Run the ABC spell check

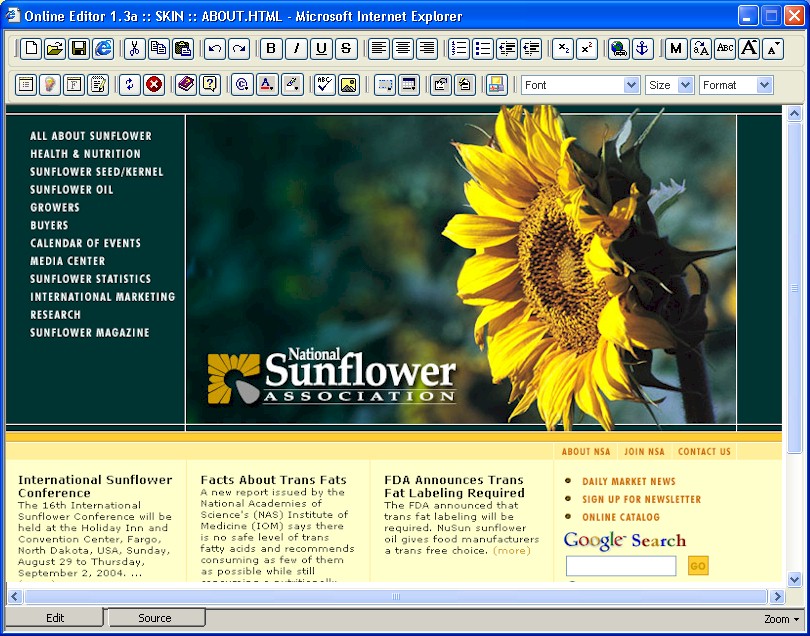(x=325, y=85)
